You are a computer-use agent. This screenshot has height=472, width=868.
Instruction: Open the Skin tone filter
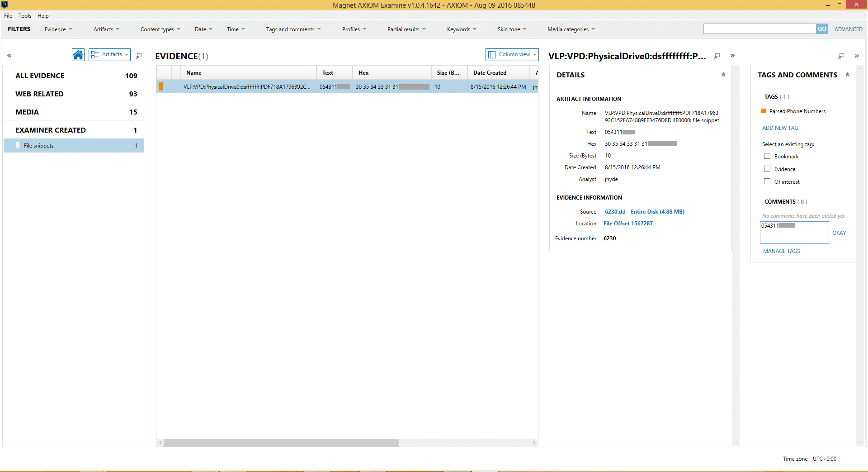[x=512, y=29]
